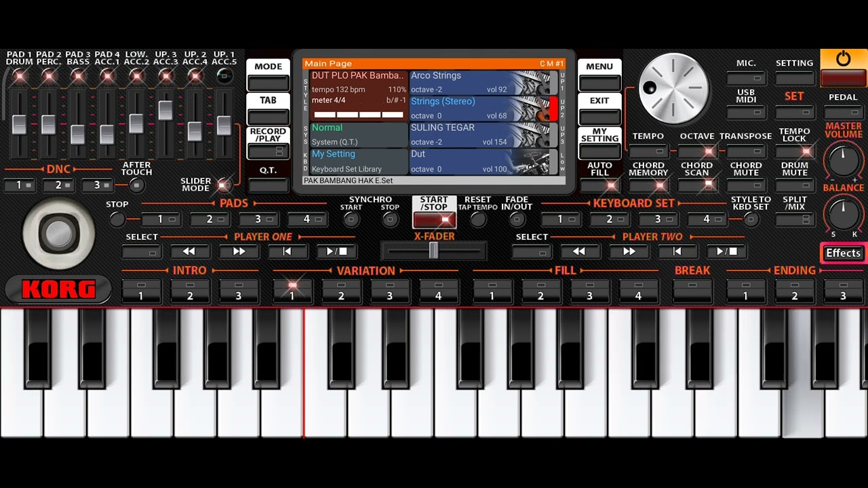Click the Q.T. button
Image resolution: width=868 pixels, height=488 pixels.
coord(269,184)
